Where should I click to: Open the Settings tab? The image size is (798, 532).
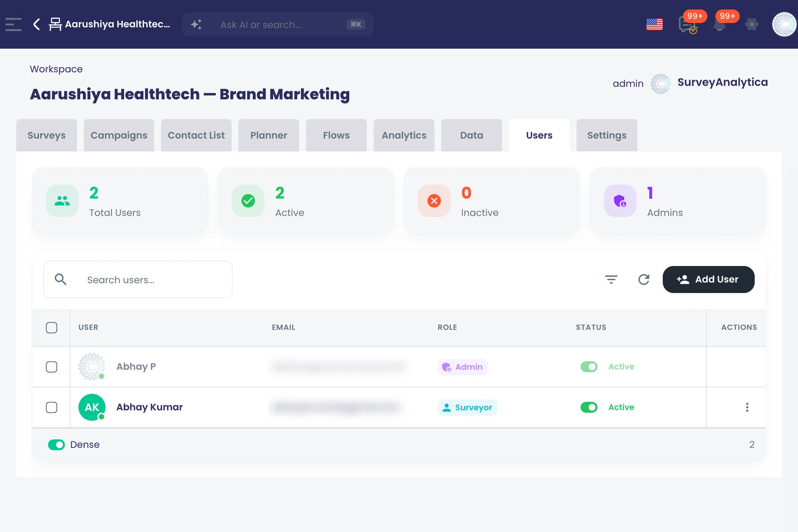(x=607, y=135)
